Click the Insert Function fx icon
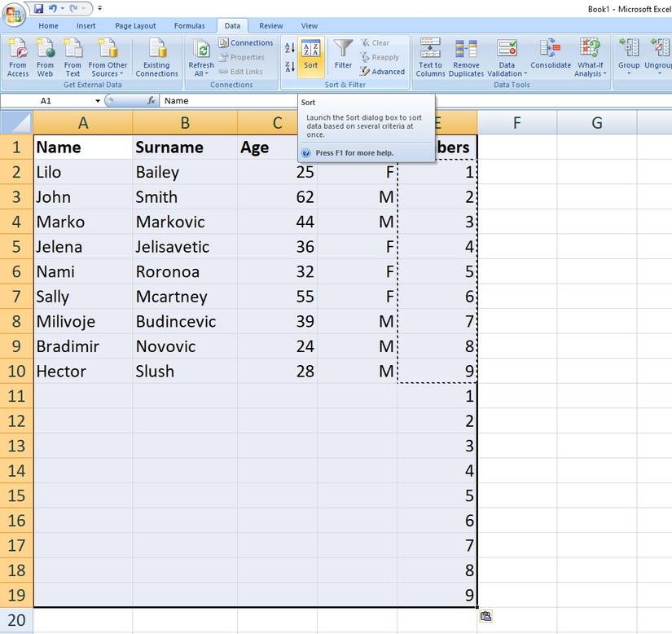The width and height of the screenshot is (672, 634). coord(151,101)
